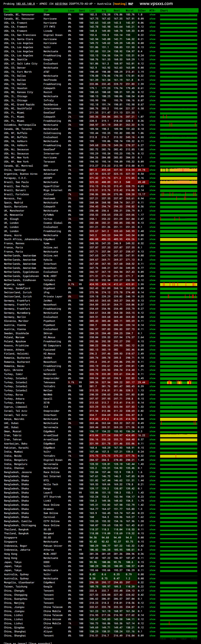This screenshot has width=201, height=644.
Task: Show MTR for Pakistan Karachi row
Action: [152, 448]
